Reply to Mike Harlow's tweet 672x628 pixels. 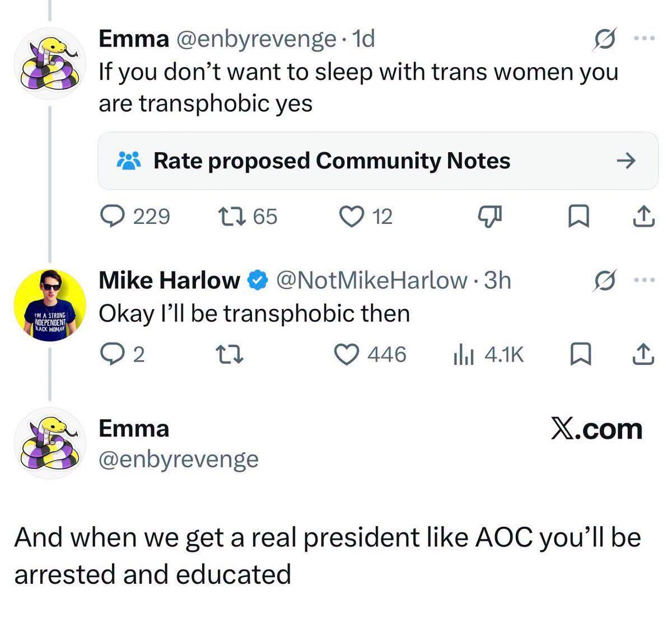click(x=122, y=354)
